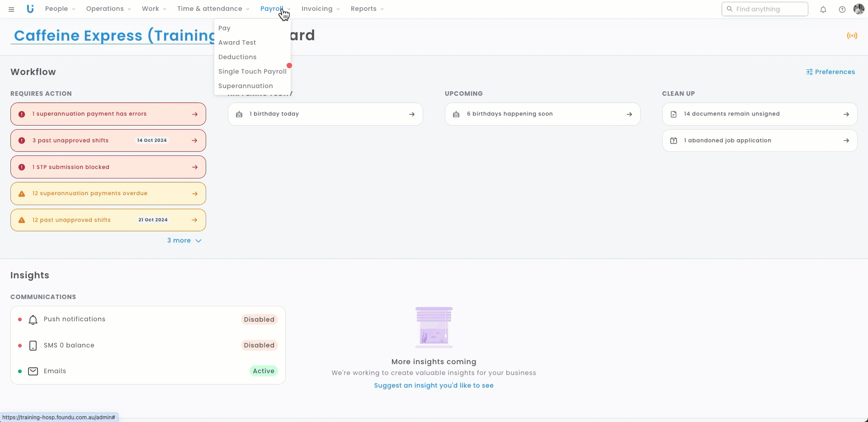868x422 pixels.
Task: Choose Deductions from Payroll menu
Action: (237, 57)
